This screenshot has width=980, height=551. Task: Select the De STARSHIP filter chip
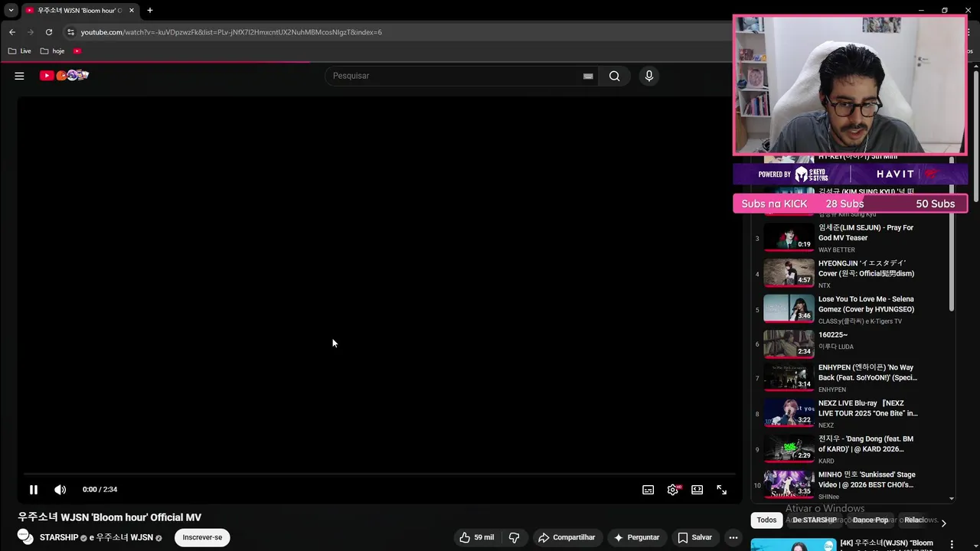pos(814,520)
